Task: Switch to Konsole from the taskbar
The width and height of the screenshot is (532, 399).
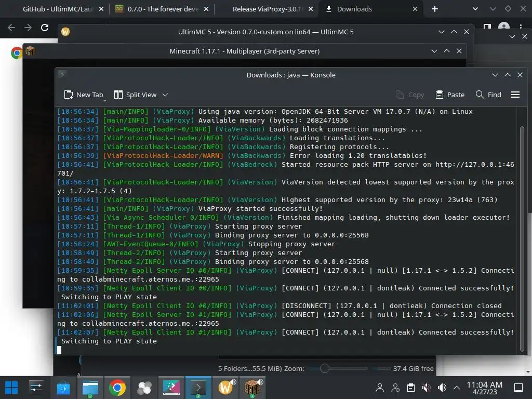Action: coord(198,388)
